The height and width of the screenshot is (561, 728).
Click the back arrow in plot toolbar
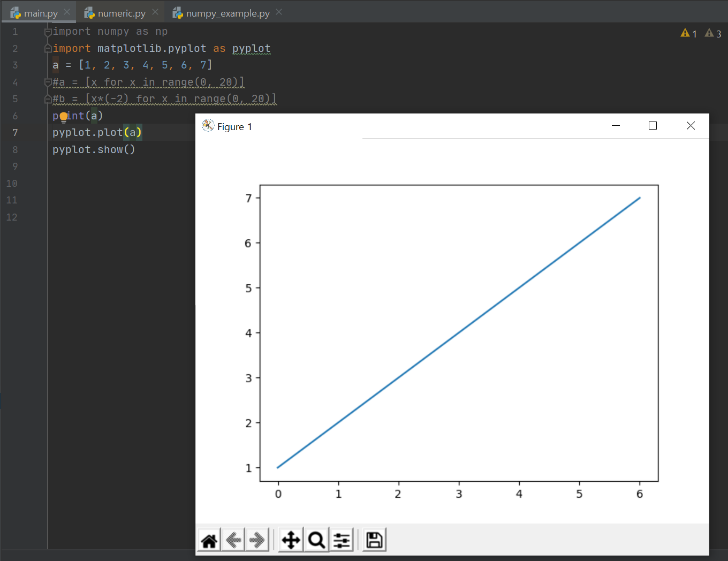click(x=233, y=541)
